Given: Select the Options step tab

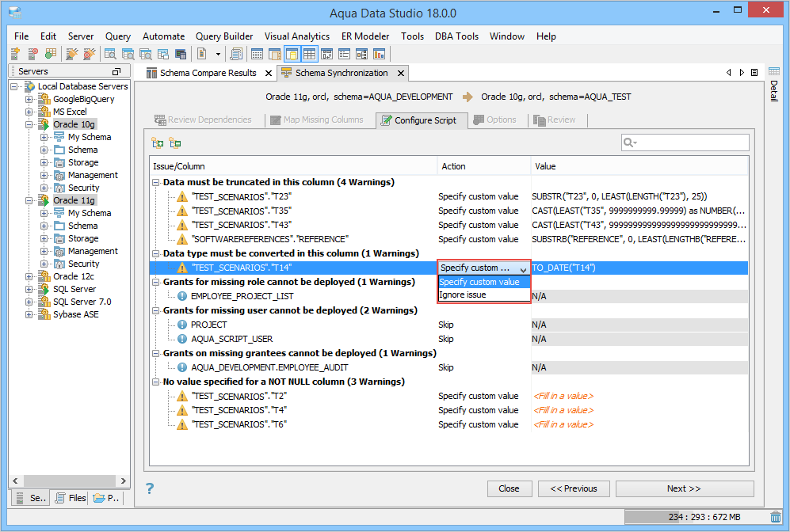Looking at the screenshot, I should coord(494,120).
